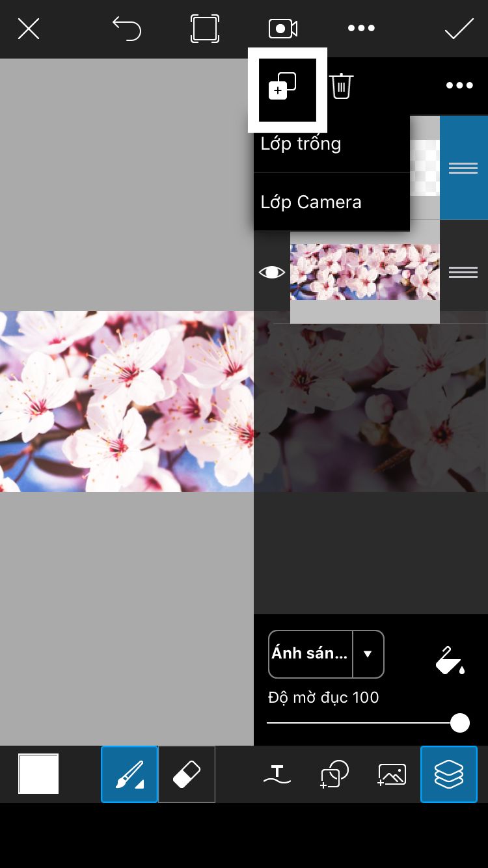Tap the add layer icon
Viewport: 488px width, 868px height.
283,87
